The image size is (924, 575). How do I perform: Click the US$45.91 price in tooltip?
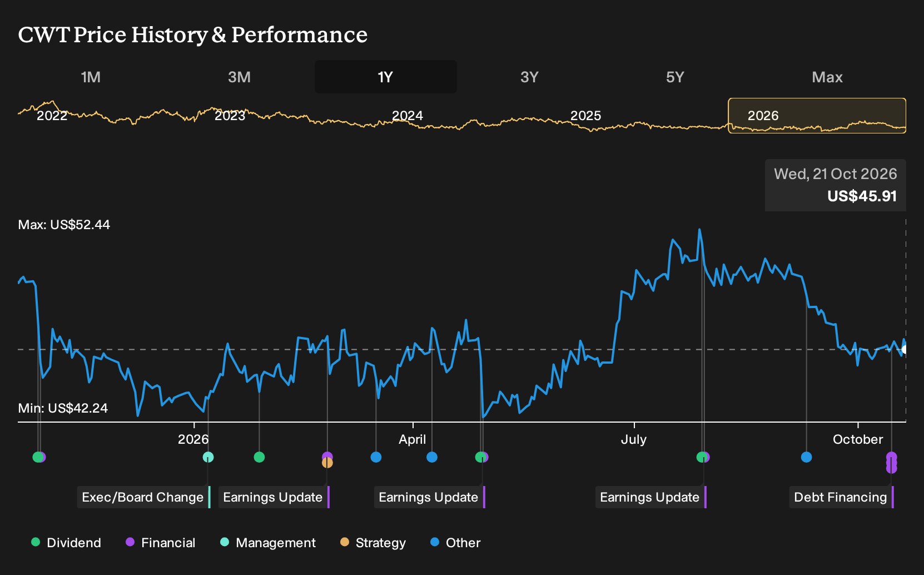[862, 196]
